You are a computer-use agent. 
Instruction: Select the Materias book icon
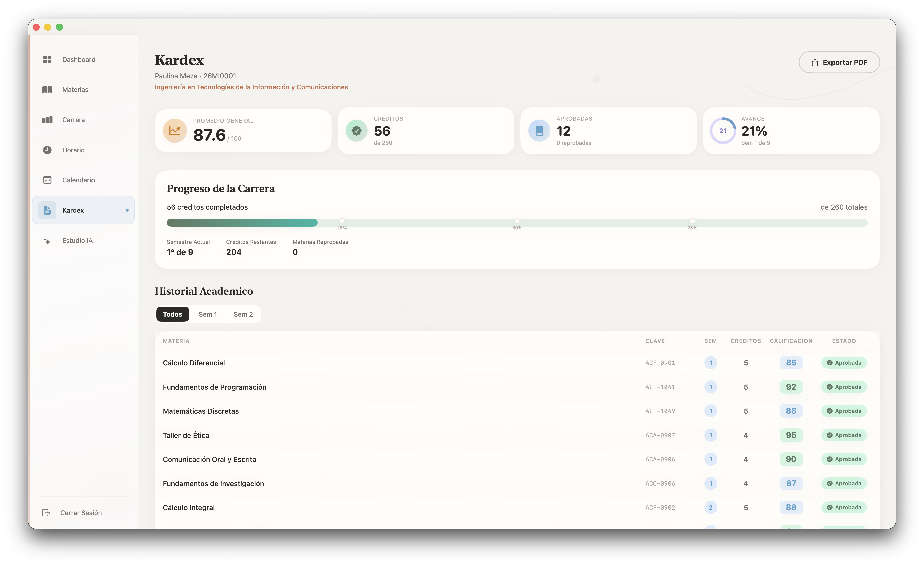[47, 89]
